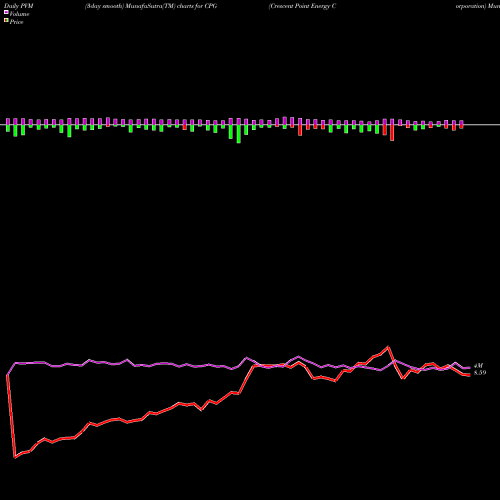Click the tallest red volume bar
Image resolution: width=500 pixels, height=500 pixels.
click(392, 133)
